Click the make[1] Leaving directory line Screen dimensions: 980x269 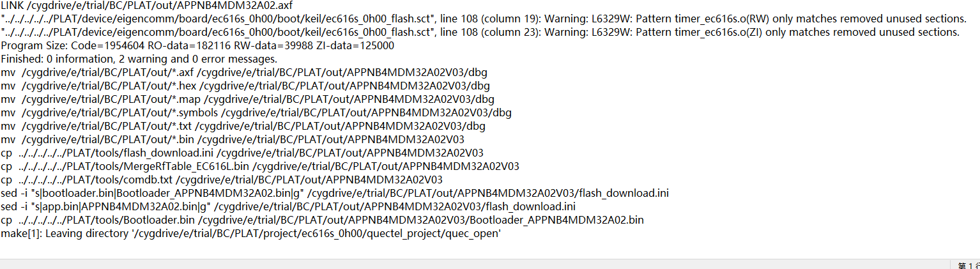click(x=250, y=233)
